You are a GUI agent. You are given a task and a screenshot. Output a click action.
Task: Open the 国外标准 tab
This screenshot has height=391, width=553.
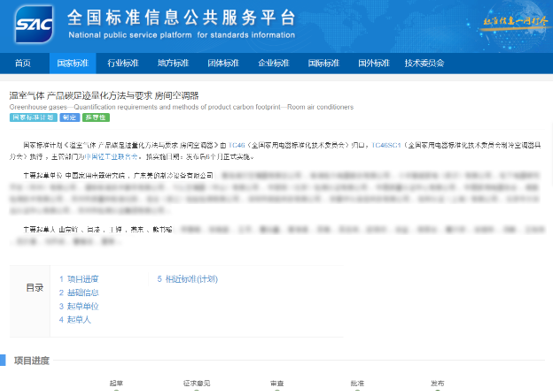pyautogui.click(x=374, y=63)
